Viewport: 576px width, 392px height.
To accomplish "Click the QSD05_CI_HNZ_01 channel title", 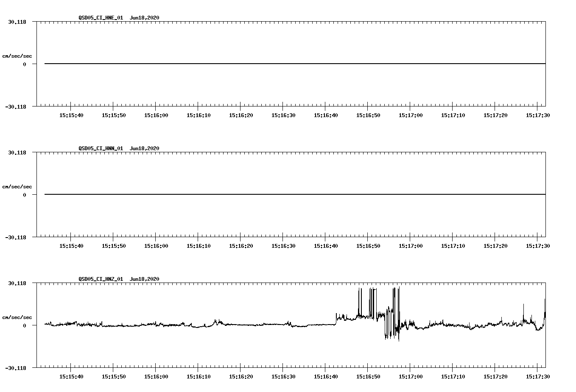I will [101, 279].
